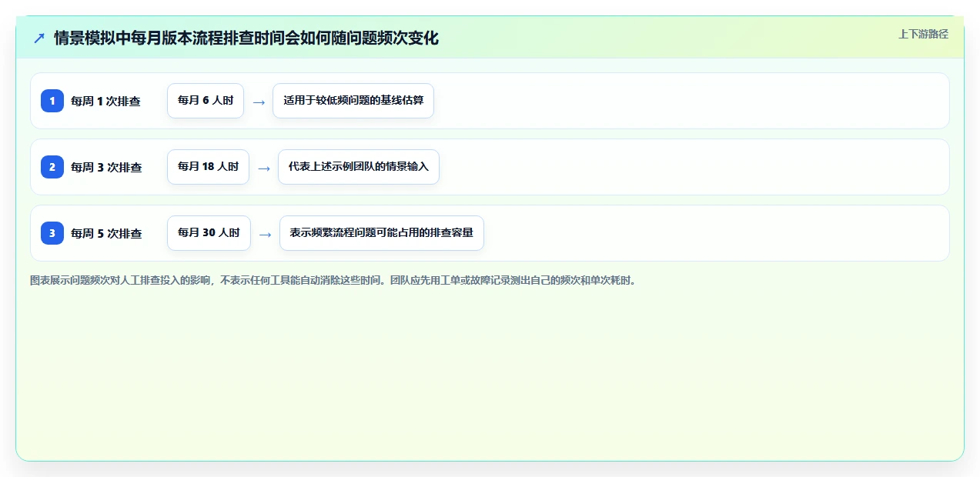The width and height of the screenshot is (980, 477).
Task: Click the footnote beginning 图表展示问题频次
Action: (x=334, y=281)
